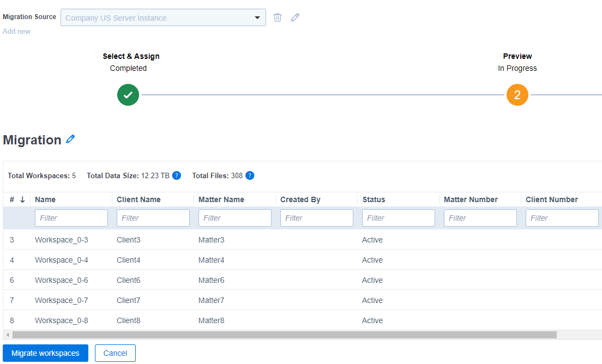The height and width of the screenshot is (364, 602).
Task: Delete the selected migration source
Action: coord(277,17)
